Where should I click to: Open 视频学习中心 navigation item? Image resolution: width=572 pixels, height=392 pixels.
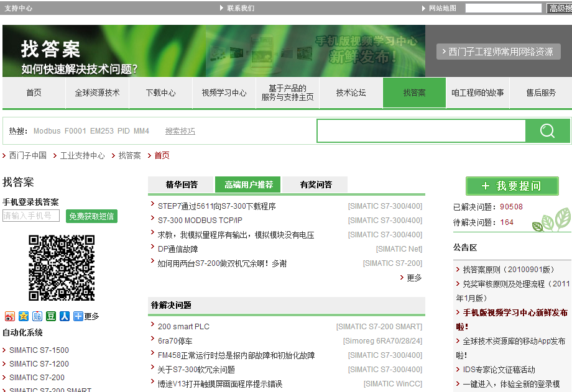click(224, 93)
